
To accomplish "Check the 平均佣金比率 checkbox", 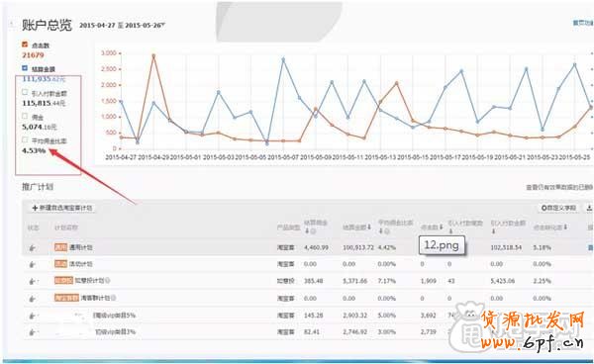I will [x=25, y=140].
